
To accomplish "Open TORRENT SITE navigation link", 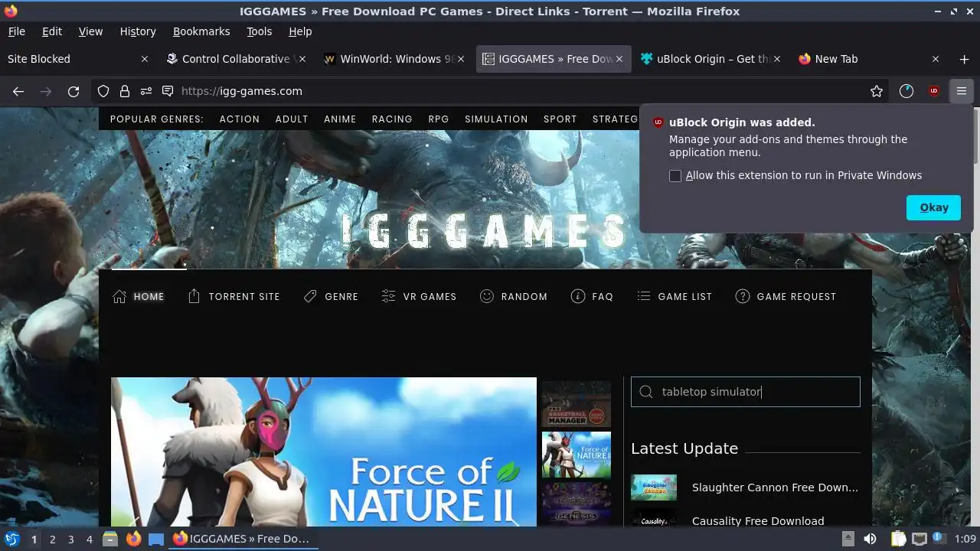I will click(x=234, y=297).
